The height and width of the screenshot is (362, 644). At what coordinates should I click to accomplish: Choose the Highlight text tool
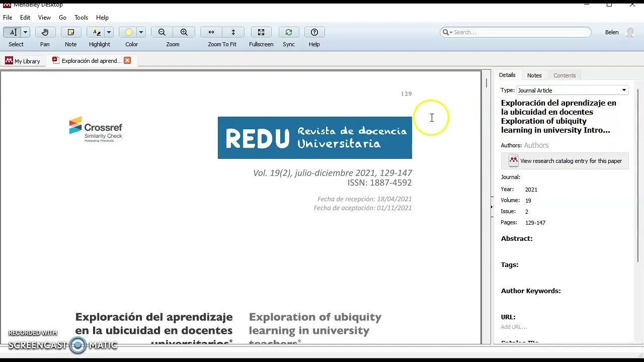click(x=96, y=32)
